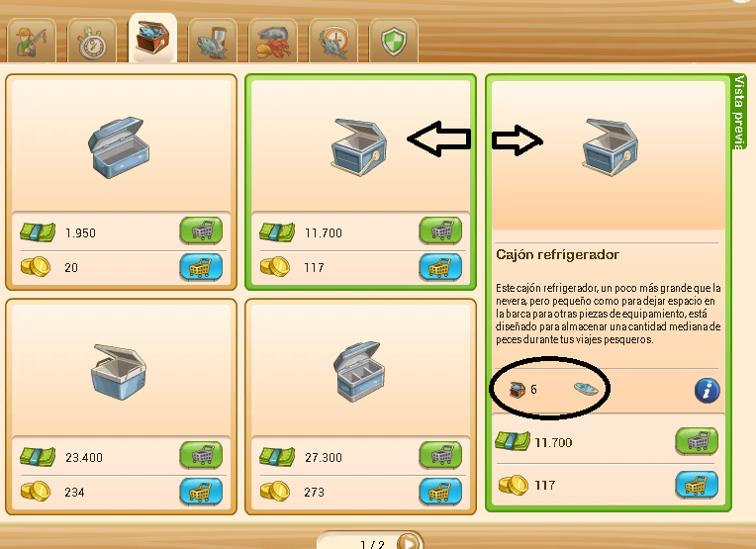The height and width of the screenshot is (549, 756).
Task: Buy the cooler for 273 coins
Action: (440, 492)
